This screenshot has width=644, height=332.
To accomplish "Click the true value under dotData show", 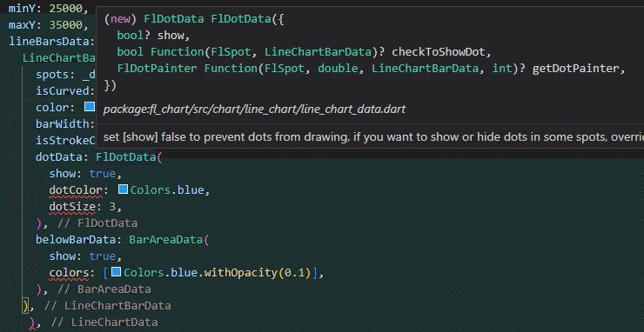I will pyautogui.click(x=103, y=174).
